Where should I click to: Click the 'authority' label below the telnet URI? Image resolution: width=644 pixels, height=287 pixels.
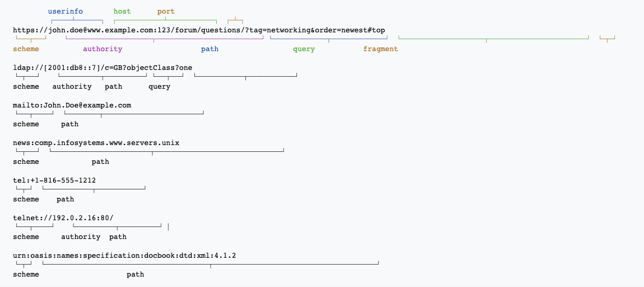(x=81, y=237)
